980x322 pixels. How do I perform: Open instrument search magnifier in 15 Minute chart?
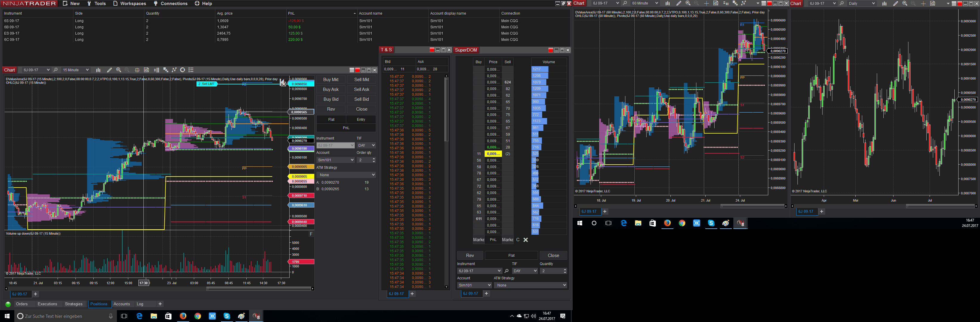(x=55, y=70)
